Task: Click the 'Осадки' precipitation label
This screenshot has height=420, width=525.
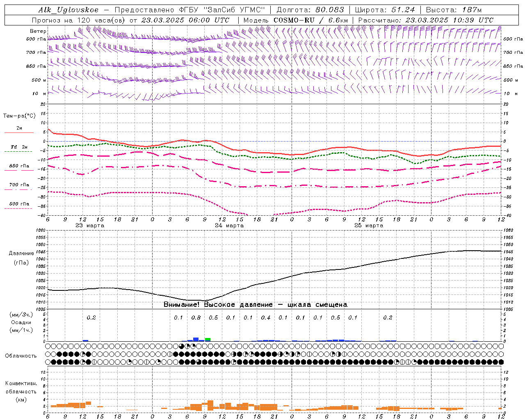Action: tap(21, 322)
